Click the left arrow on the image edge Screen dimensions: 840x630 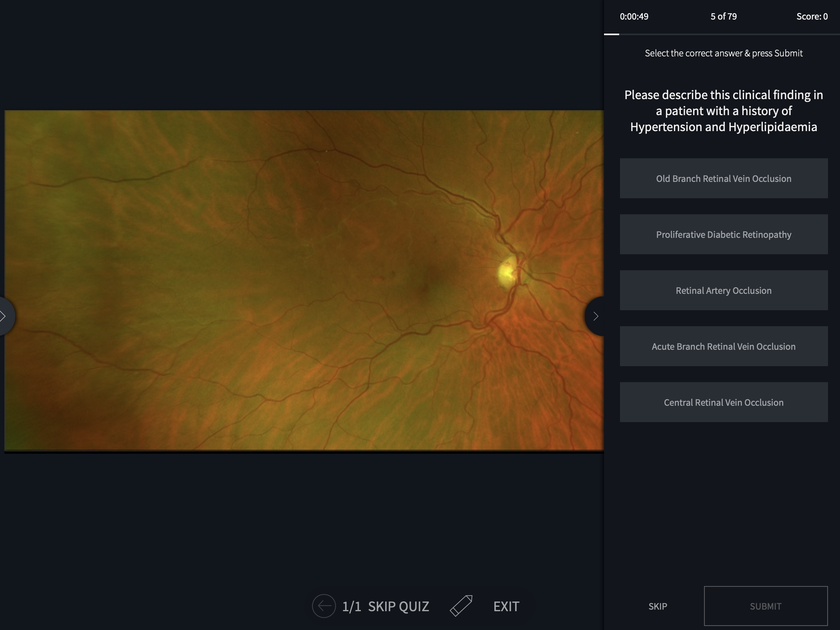4,316
